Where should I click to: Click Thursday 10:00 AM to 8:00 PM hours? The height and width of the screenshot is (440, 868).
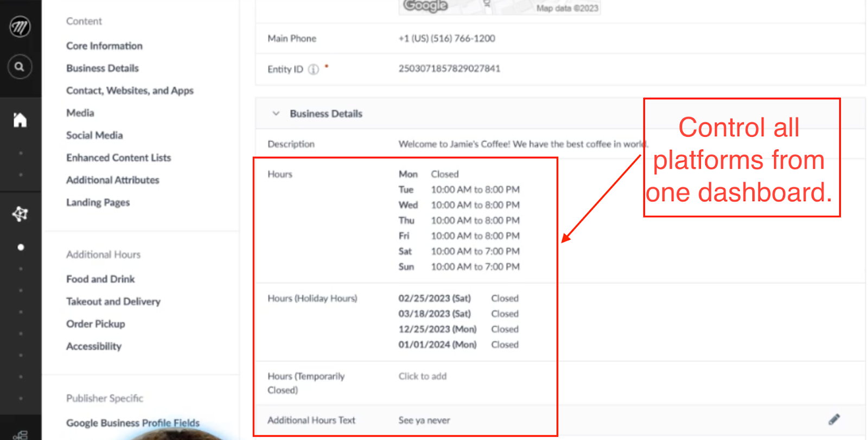click(x=459, y=220)
